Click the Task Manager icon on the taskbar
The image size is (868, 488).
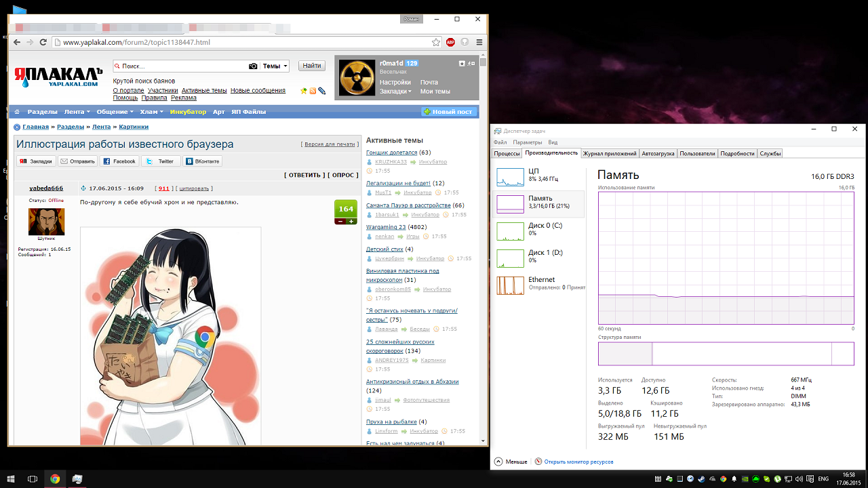(77, 479)
